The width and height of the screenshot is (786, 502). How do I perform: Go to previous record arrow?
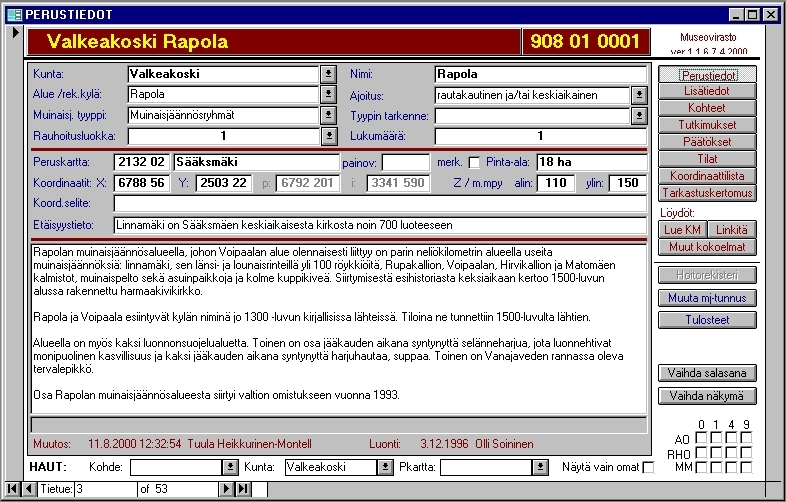click(x=29, y=488)
